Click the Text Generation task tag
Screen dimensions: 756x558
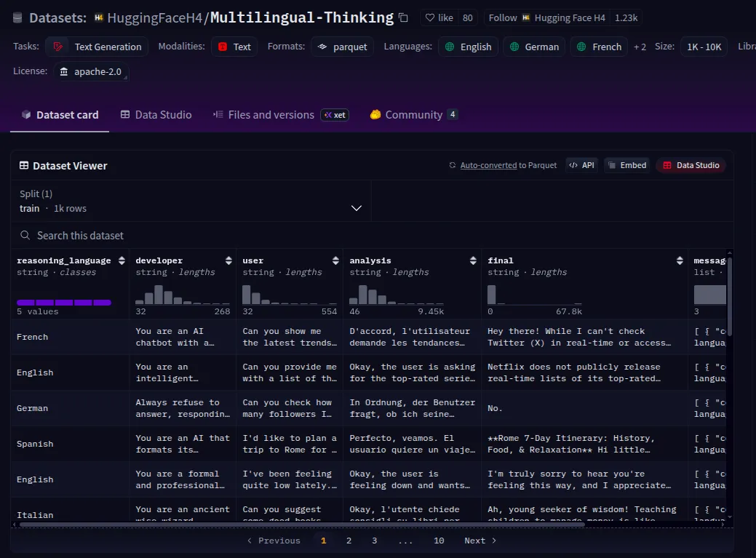click(98, 47)
